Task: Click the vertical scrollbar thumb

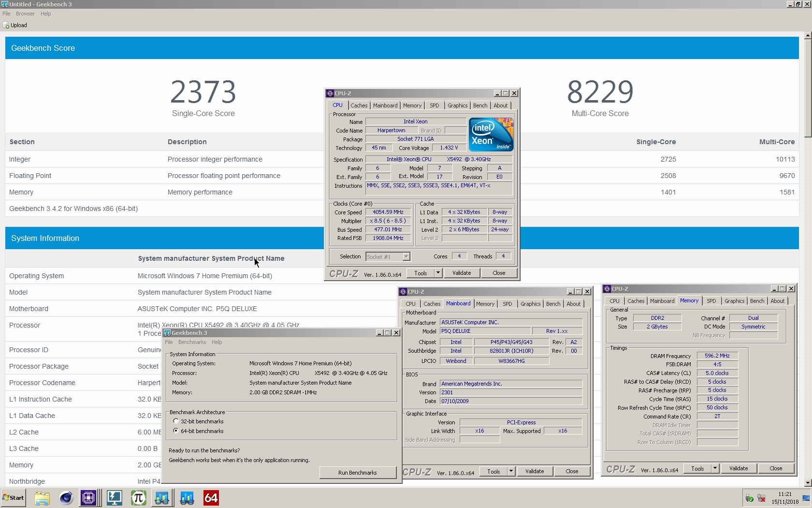Action: click(808, 88)
